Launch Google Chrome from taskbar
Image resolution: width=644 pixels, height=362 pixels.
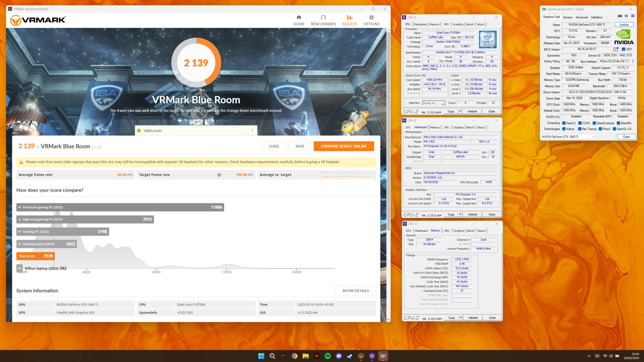pyautogui.click(x=294, y=356)
